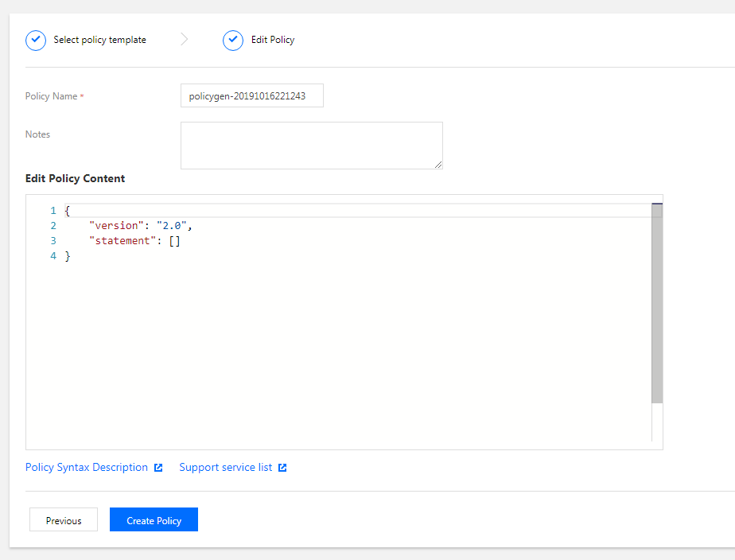The image size is (735, 560).
Task: Click the Policy Name input field
Action: [x=252, y=95]
